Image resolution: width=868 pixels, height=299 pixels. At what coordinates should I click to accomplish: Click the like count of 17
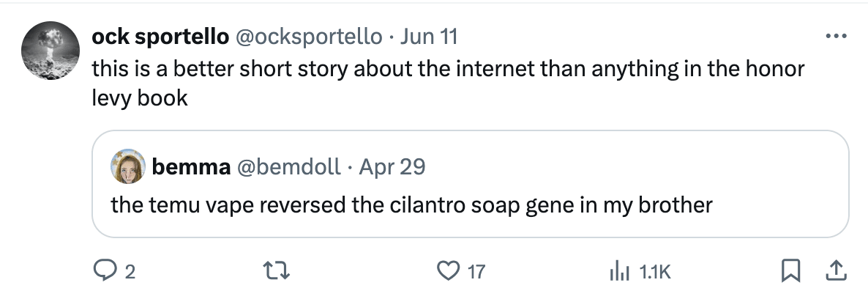(x=476, y=273)
